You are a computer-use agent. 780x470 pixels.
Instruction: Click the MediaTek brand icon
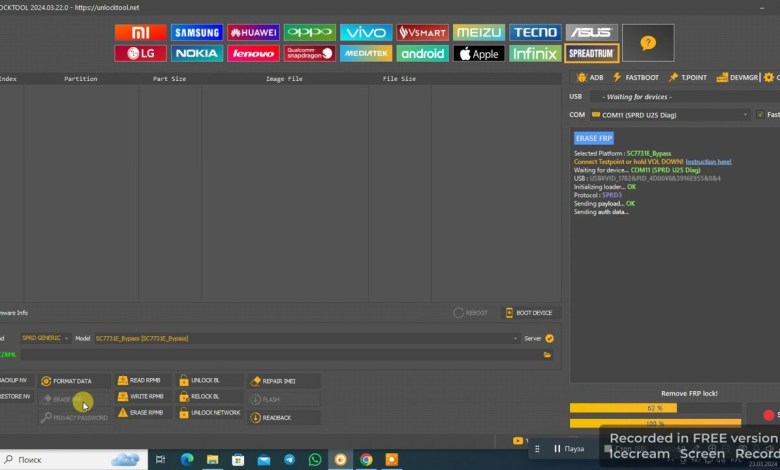366,53
